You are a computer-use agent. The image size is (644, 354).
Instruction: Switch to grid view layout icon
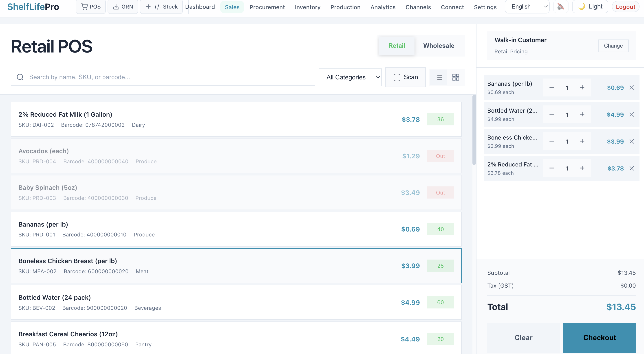456,77
